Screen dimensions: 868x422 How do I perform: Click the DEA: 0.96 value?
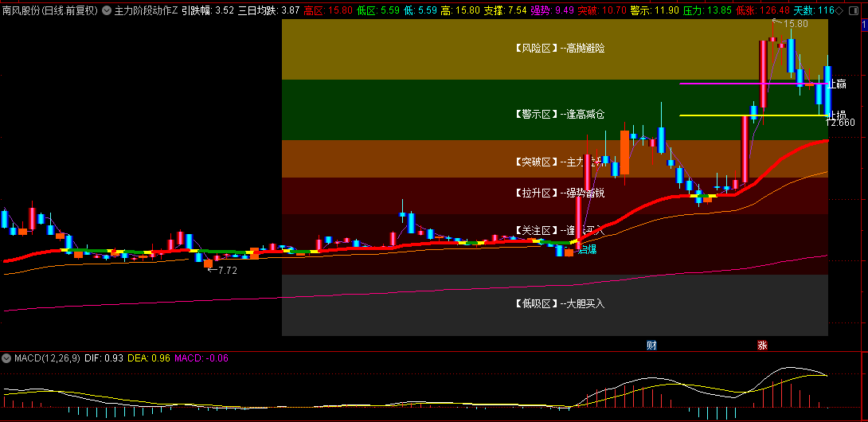coord(149,358)
